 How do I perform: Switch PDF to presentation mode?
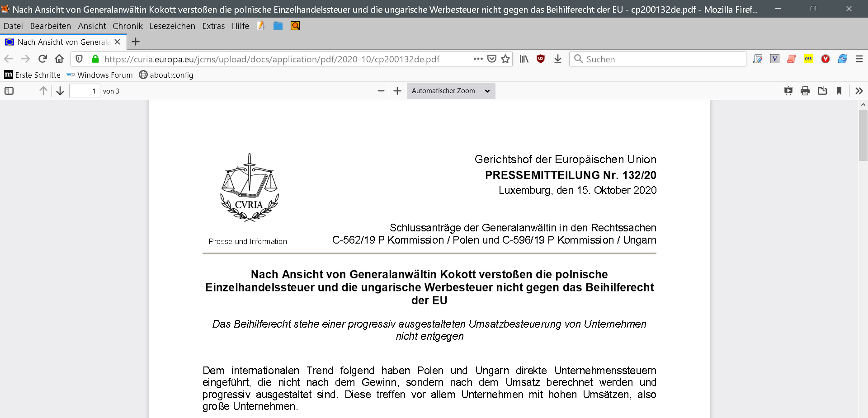coord(788,91)
